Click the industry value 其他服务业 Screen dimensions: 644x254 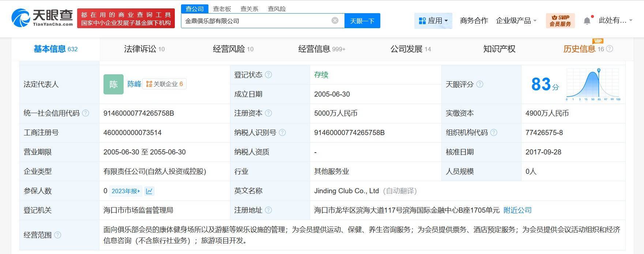coord(331,171)
